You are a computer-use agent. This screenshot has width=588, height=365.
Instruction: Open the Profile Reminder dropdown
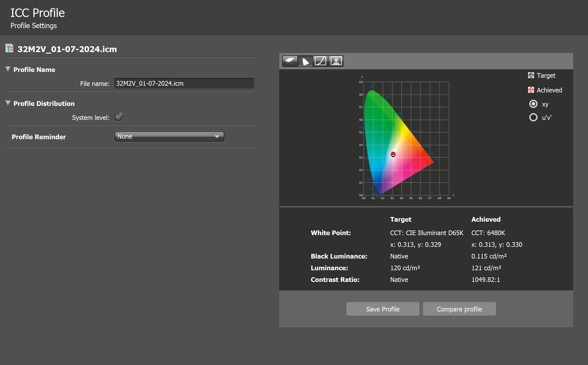coord(169,137)
